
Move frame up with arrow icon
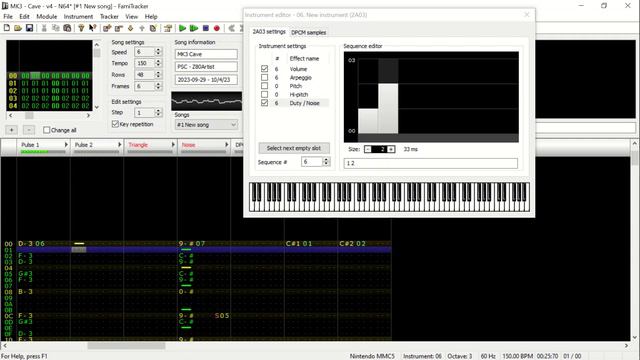(x=142, y=28)
